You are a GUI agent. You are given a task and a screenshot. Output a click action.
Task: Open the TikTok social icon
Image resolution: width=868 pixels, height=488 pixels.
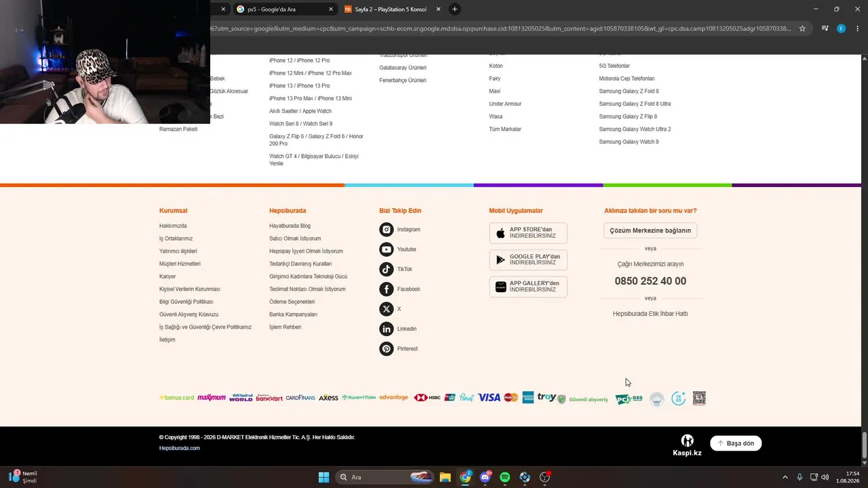point(387,269)
